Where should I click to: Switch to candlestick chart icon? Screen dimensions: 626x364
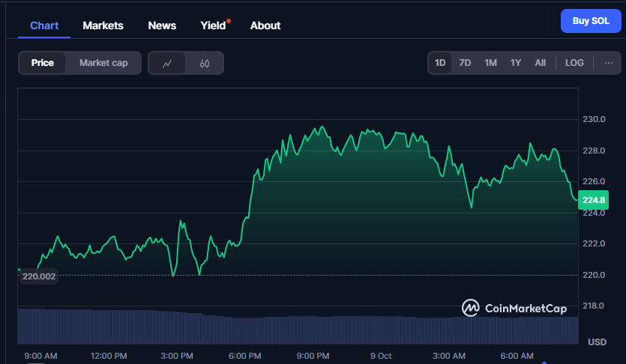pyautogui.click(x=205, y=64)
